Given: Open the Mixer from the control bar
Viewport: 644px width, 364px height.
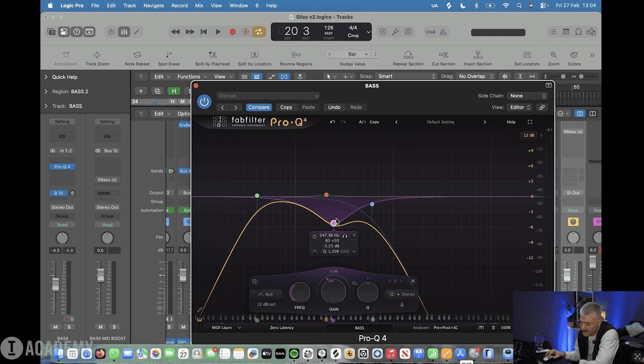Looking at the screenshot, I should (124, 32).
